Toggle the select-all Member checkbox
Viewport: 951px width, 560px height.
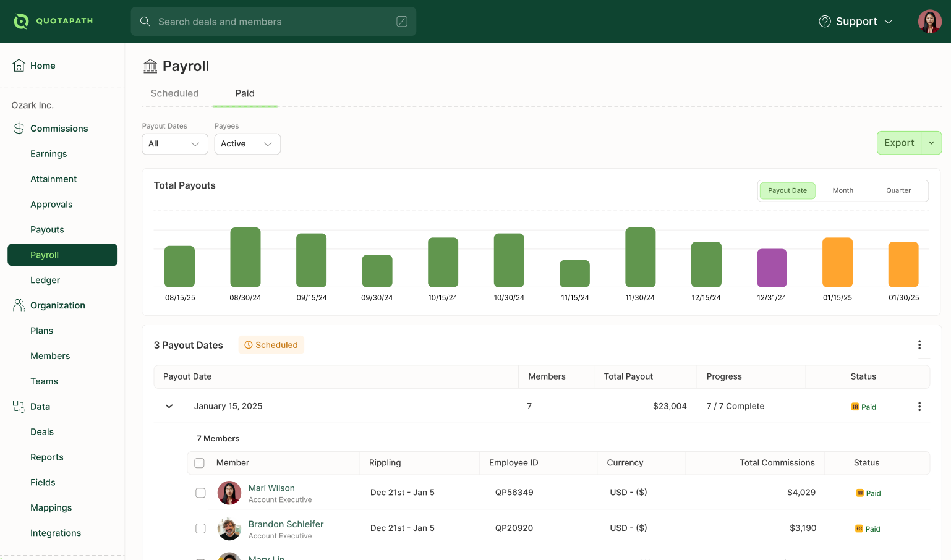point(199,463)
